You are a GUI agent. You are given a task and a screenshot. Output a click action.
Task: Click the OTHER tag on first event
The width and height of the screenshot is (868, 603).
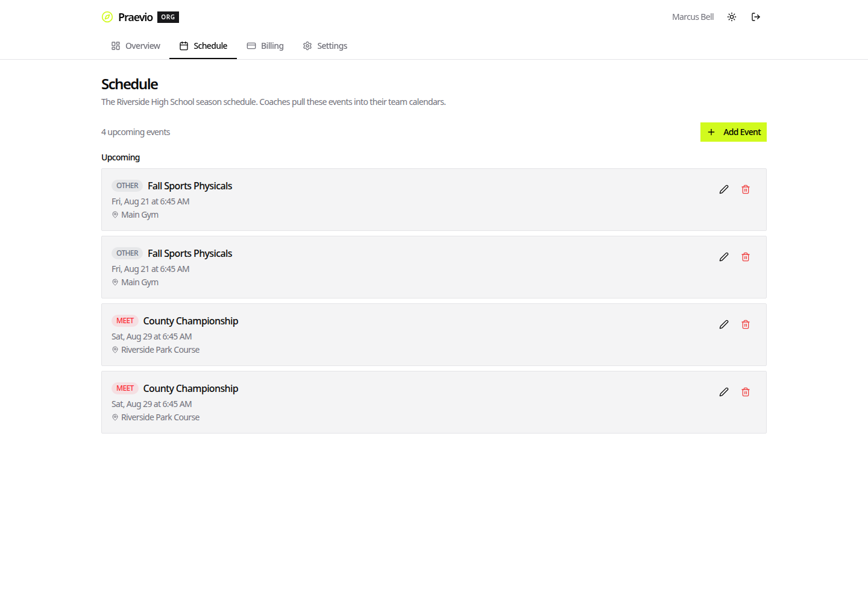[127, 186]
